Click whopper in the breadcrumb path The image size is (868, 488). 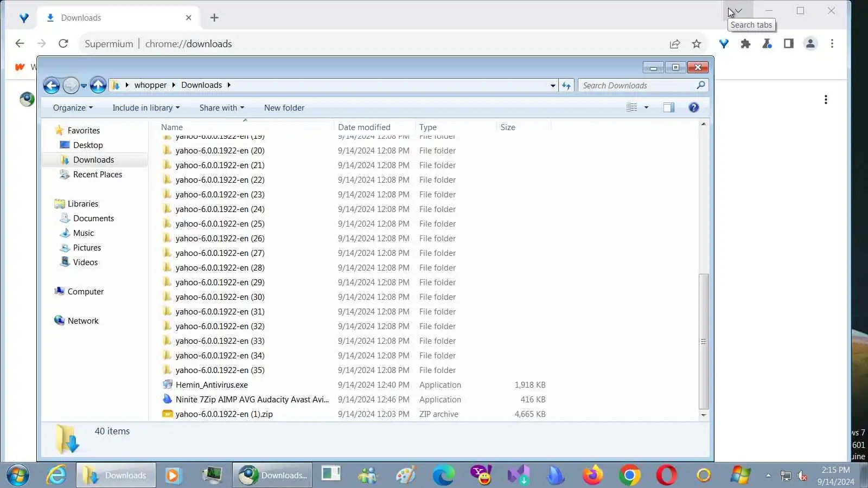(150, 85)
